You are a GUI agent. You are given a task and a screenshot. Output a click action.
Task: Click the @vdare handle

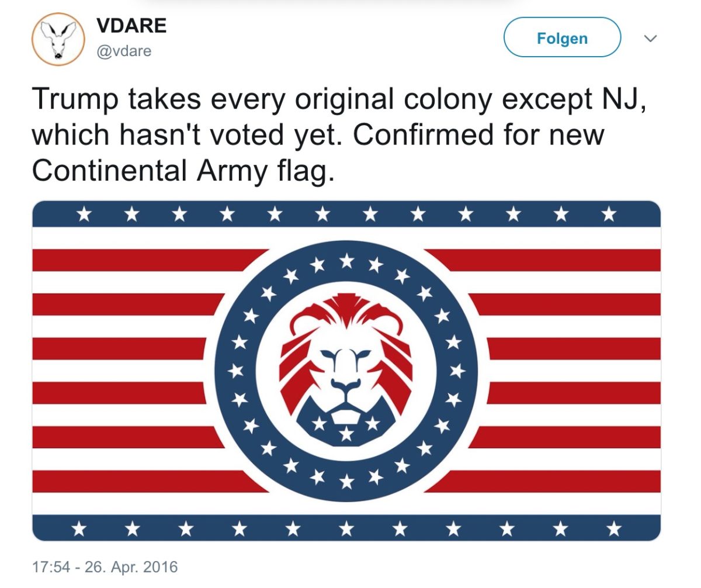(x=123, y=51)
